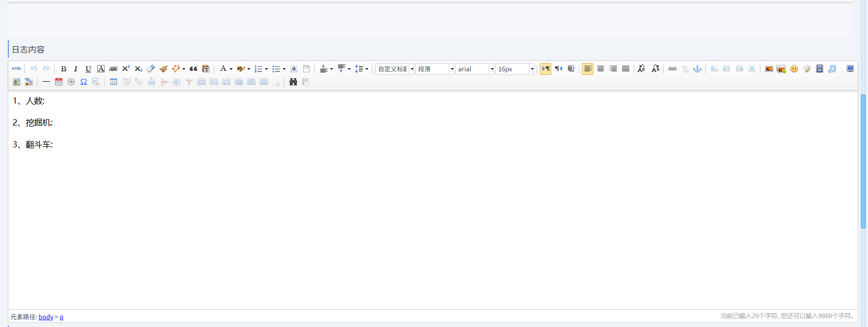Insert a table
The image size is (868, 327).
(113, 82)
